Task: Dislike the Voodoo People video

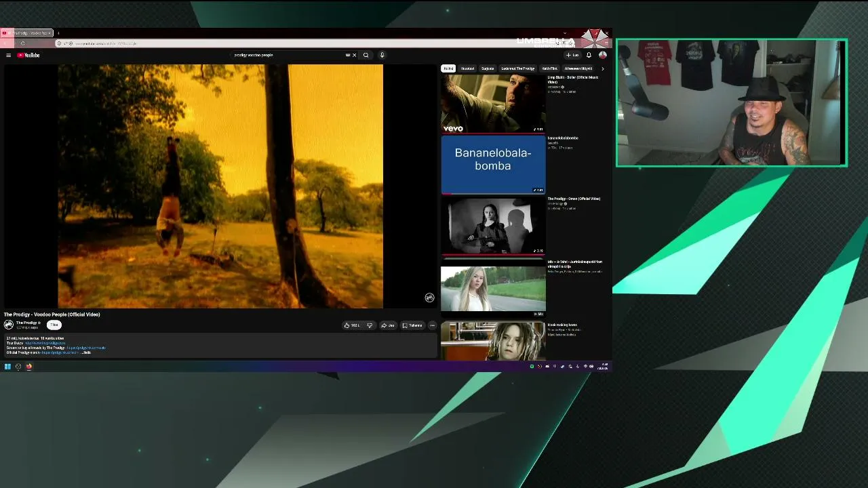Action: pos(370,325)
